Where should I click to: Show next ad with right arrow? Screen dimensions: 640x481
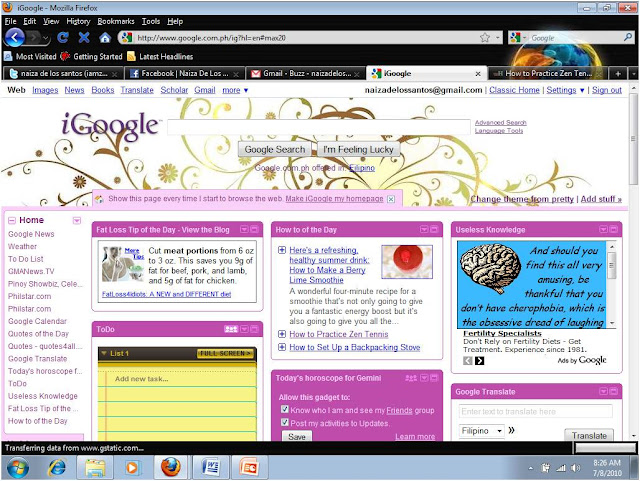click(480, 361)
